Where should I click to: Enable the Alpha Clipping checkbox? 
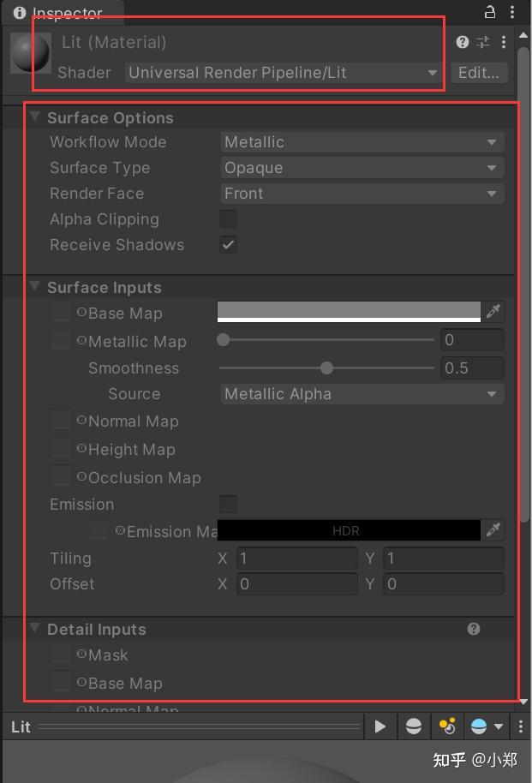(x=228, y=219)
